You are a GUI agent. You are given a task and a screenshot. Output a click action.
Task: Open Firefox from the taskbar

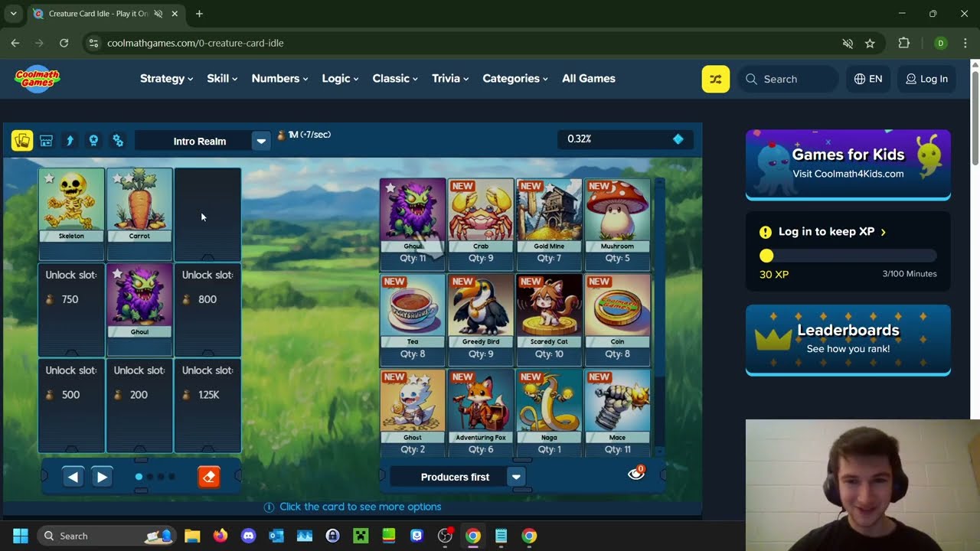(220, 536)
